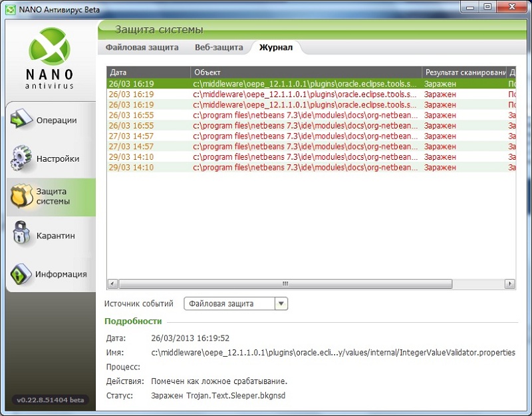Sort log by Объект column header
This screenshot has height=416, width=532.
point(306,72)
